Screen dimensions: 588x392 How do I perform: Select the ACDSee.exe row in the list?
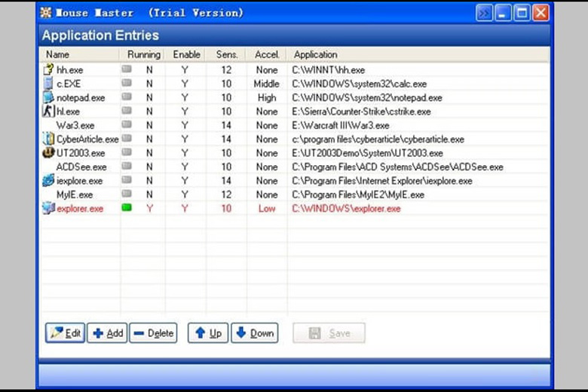(81, 167)
